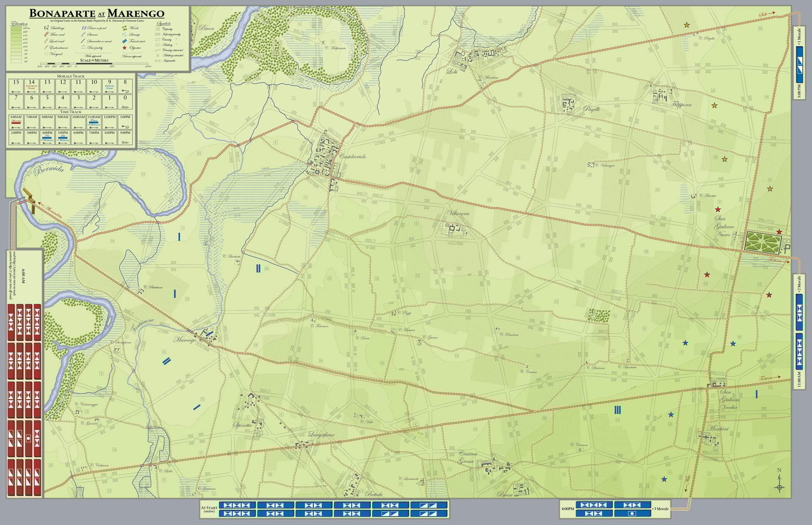Click the Marengo village label
812x525 pixels.
point(184,340)
